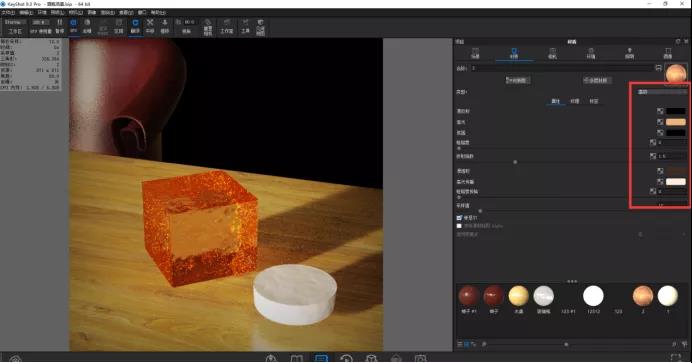Image resolution: width=692 pixels, height=363 pixels.
Task: Select the Textures sub-tab under material type
Action: tap(575, 101)
